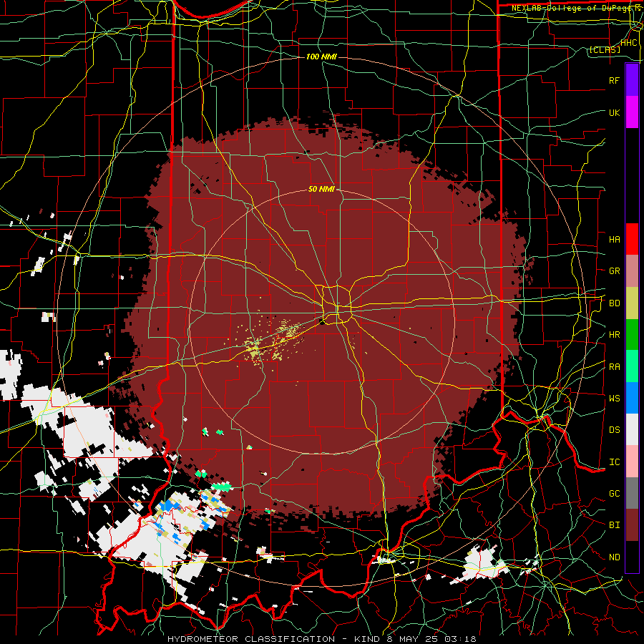644x644 pixels.
Task: Click the RA light green legend swatch
Action: click(x=632, y=366)
